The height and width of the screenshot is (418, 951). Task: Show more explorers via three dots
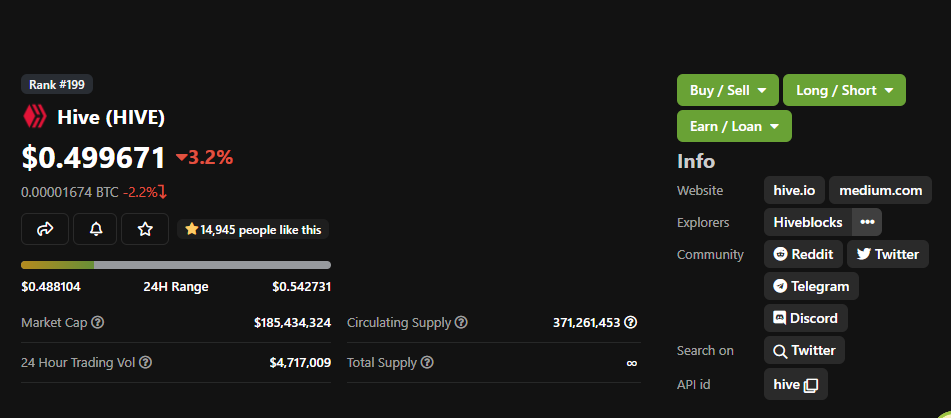click(x=867, y=222)
